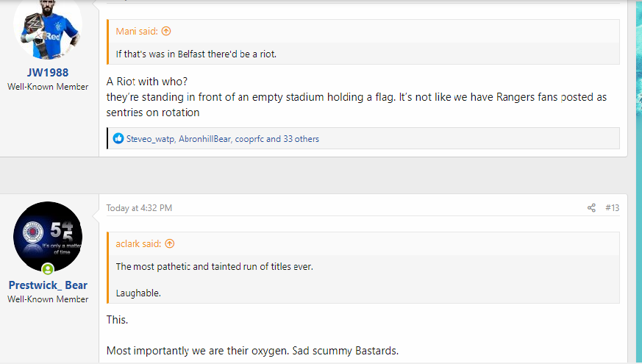642x364 pixels.
Task: Open JW1988 avatar picture
Action: (x=48, y=27)
